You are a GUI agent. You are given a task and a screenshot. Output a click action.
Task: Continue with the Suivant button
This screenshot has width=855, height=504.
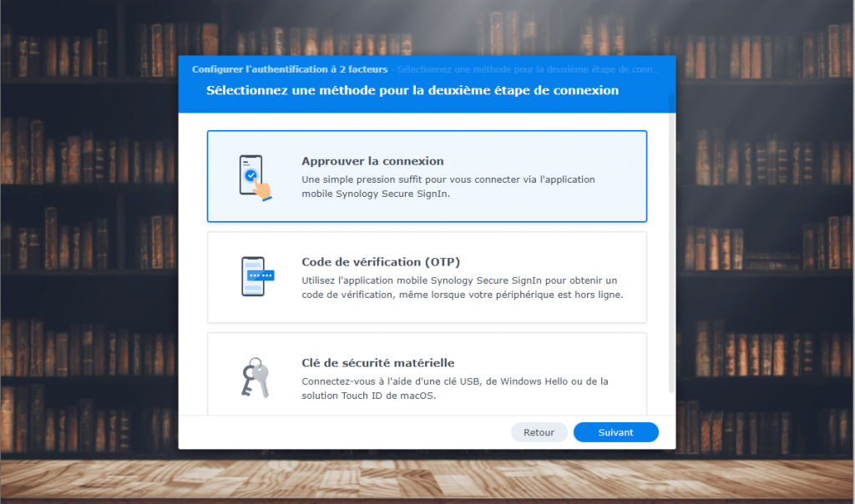pos(615,432)
